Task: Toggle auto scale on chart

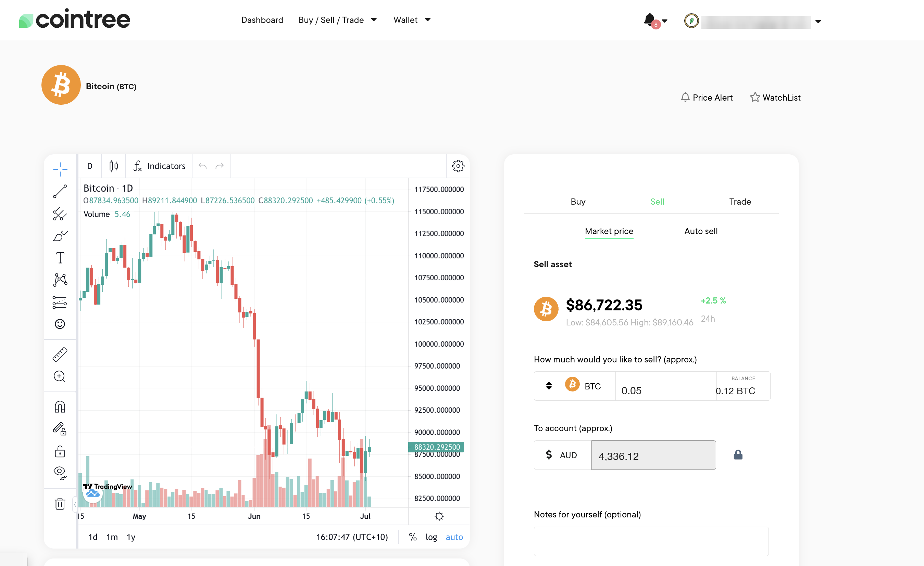Action: (x=454, y=537)
